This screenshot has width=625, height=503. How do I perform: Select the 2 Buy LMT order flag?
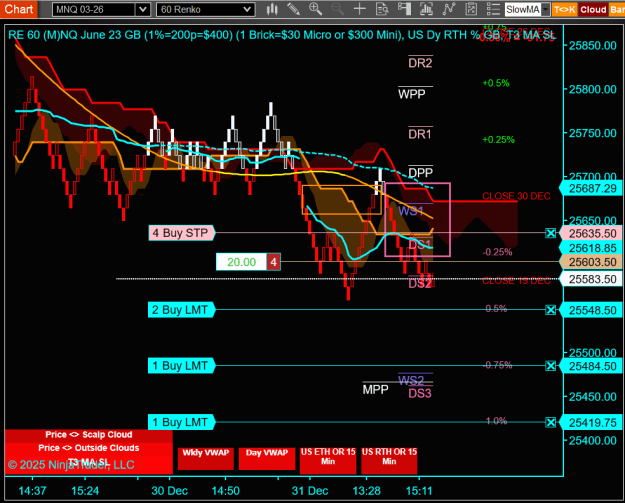pos(181,310)
